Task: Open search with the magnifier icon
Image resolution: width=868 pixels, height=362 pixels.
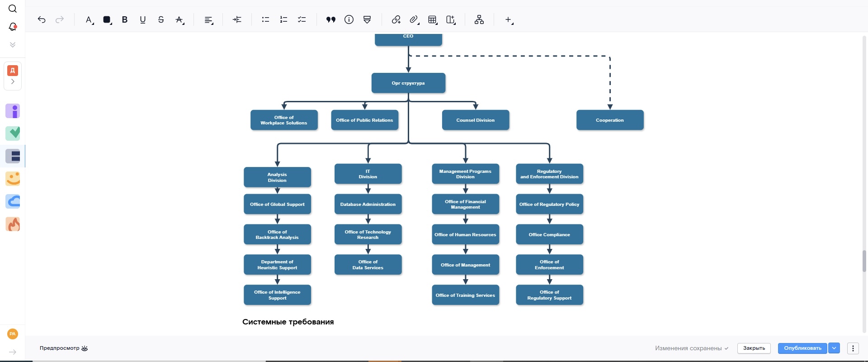Action: (13, 9)
